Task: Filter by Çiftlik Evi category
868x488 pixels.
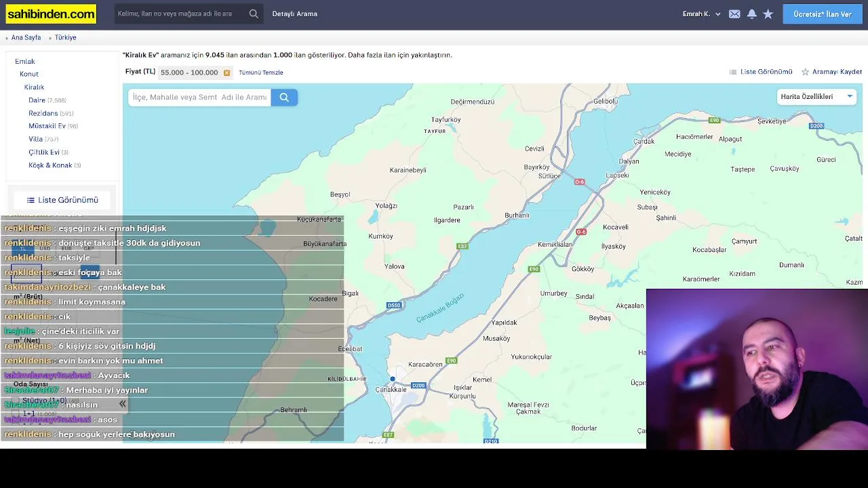Action: (x=44, y=152)
